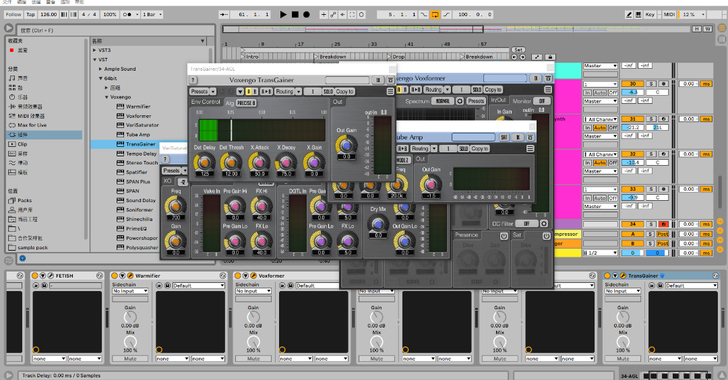The height and width of the screenshot is (380, 728).
Task: Click Tube Amp Copy to button
Action: pos(479,149)
